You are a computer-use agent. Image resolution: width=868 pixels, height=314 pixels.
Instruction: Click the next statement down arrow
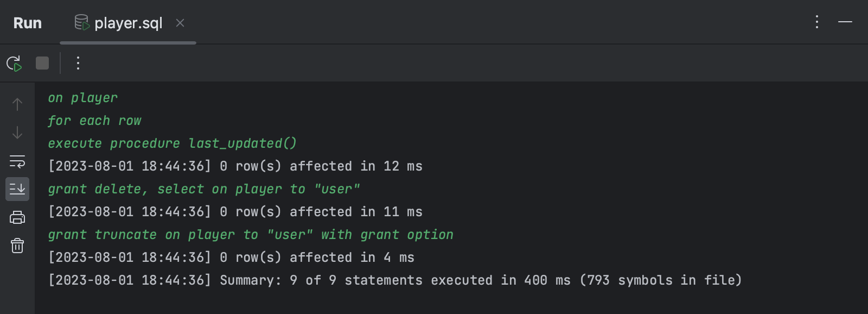pos(17,133)
